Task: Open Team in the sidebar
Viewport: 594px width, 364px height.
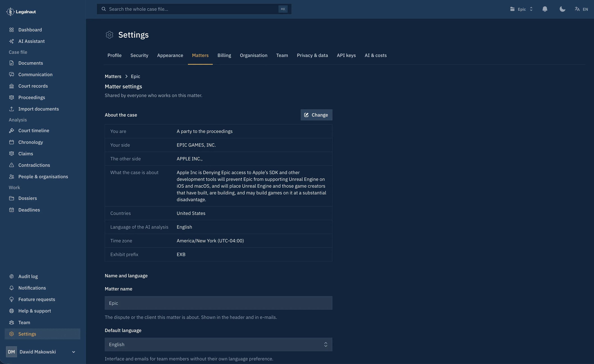Action: pyautogui.click(x=43, y=323)
